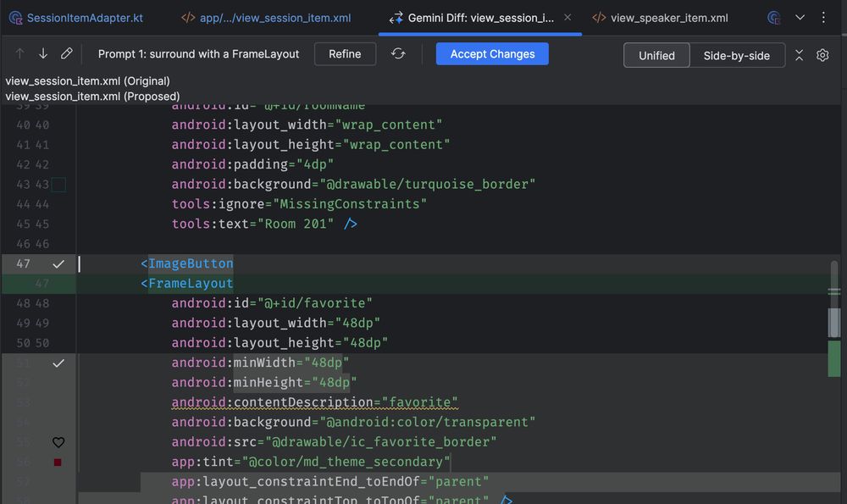Accept the change checkmark at line 47

coord(58,263)
